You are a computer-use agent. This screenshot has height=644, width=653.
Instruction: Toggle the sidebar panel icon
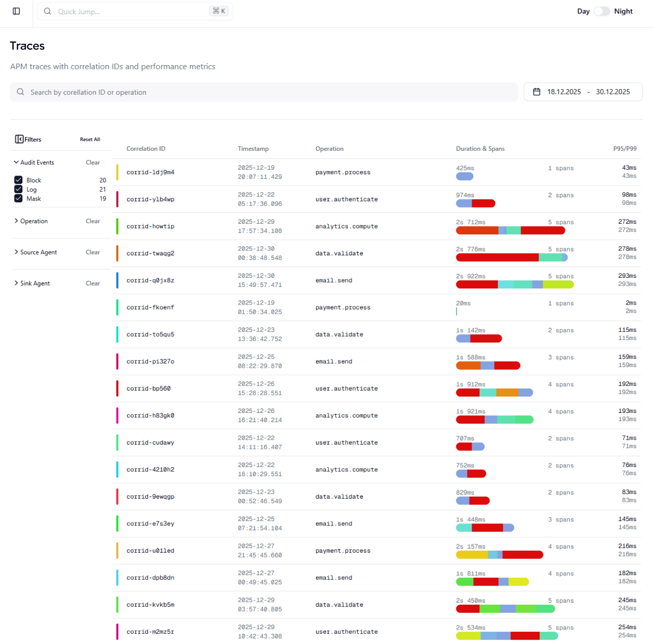16,11
